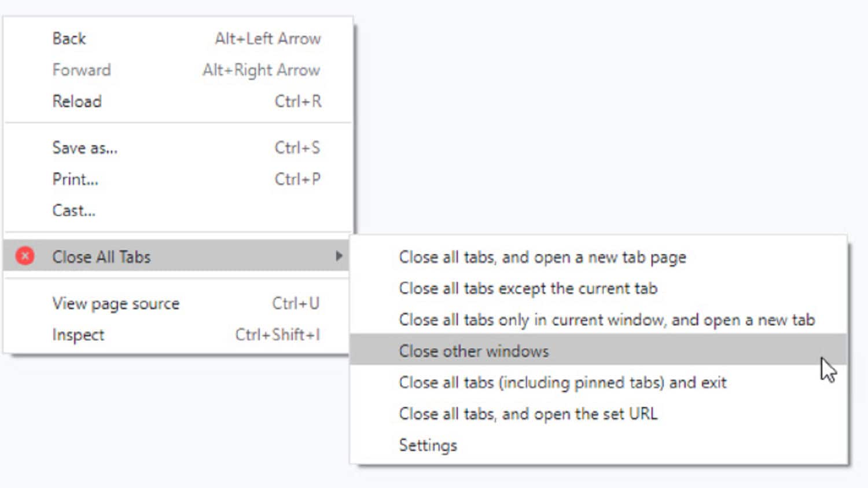The image size is (868, 488).
Task: Choose the Forward menu entry
Action: point(82,70)
